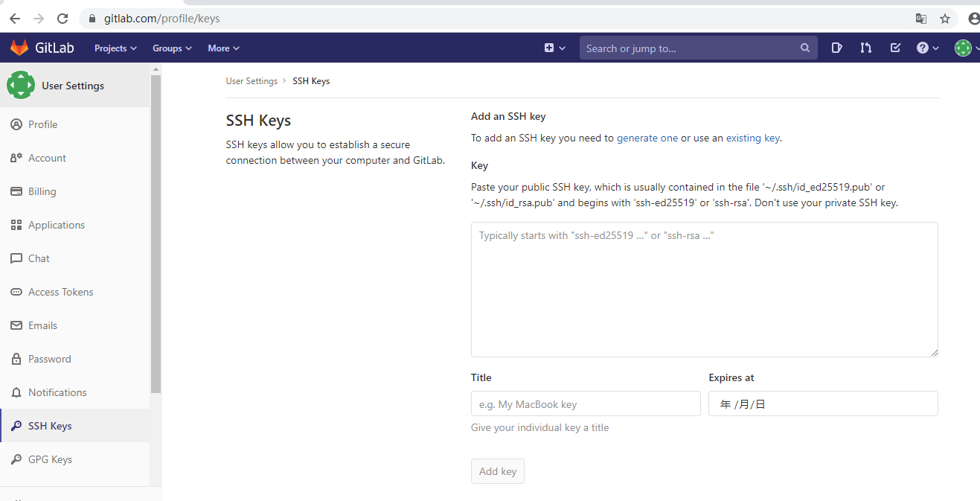Click the browser back arrow
This screenshot has width=980, height=501.
point(14,18)
